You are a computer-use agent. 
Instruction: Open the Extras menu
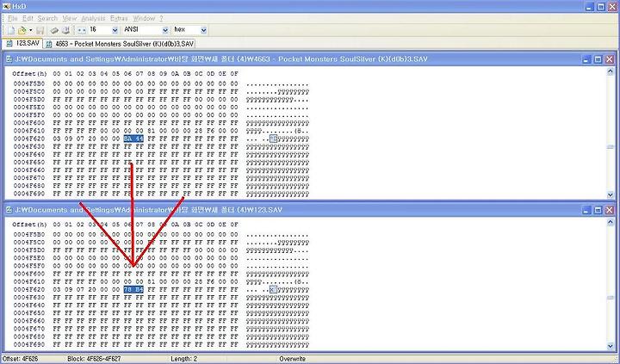point(119,18)
